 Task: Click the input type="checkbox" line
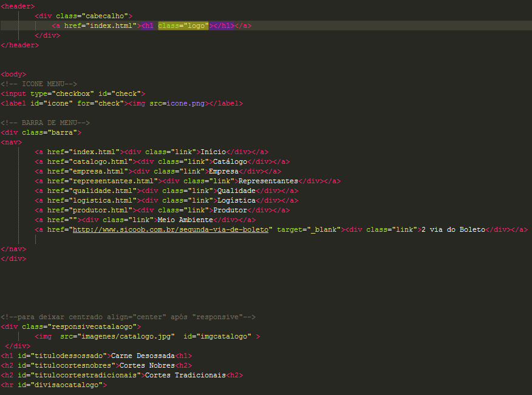[73, 93]
